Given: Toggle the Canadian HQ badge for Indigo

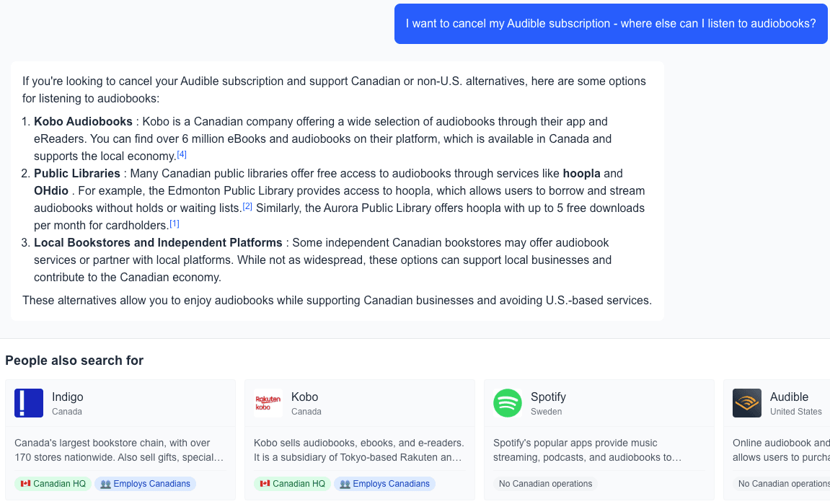Looking at the screenshot, I should (x=53, y=483).
